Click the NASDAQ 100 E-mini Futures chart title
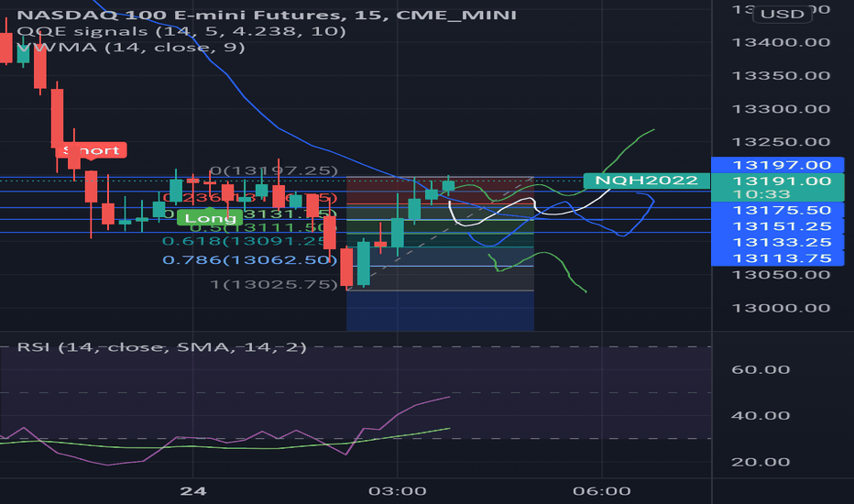This screenshot has width=854, height=504. (267, 15)
